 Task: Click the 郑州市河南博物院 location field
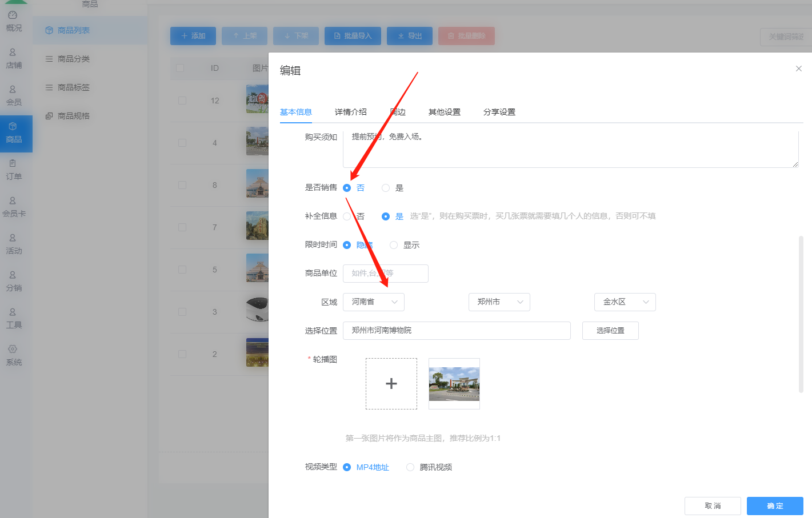[x=457, y=331]
